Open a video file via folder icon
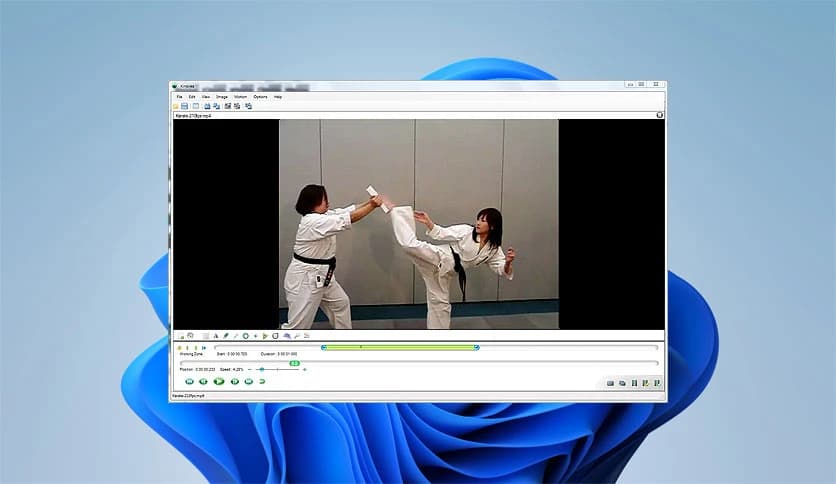Image resolution: width=836 pixels, height=484 pixels. click(175, 106)
